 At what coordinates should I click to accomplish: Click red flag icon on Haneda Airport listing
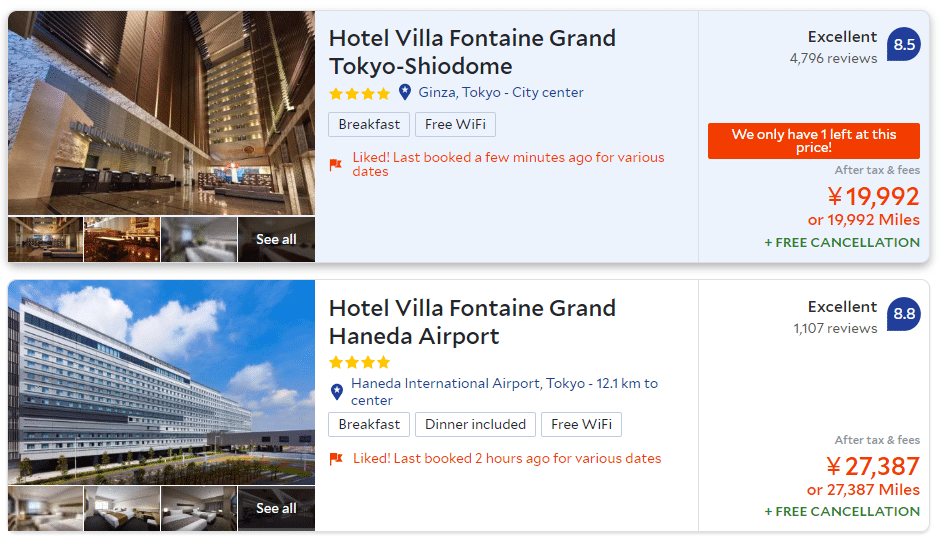(x=336, y=459)
